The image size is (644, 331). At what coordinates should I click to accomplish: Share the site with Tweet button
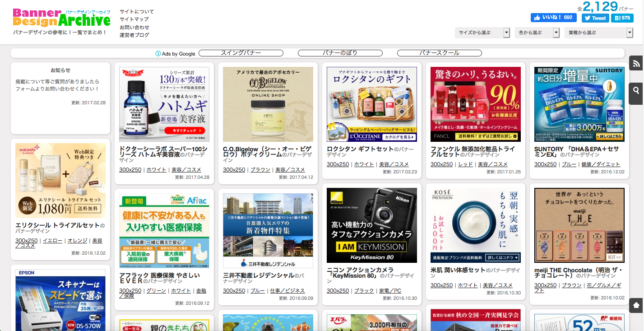pos(595,18)
